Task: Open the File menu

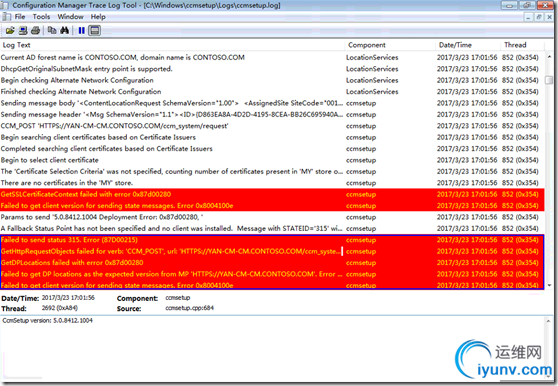Action: 20,17
